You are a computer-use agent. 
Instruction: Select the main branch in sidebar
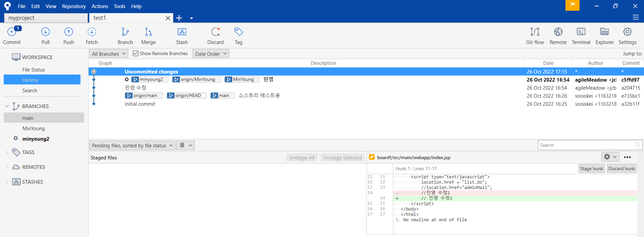pyautogui.click(x=44, y=118)
